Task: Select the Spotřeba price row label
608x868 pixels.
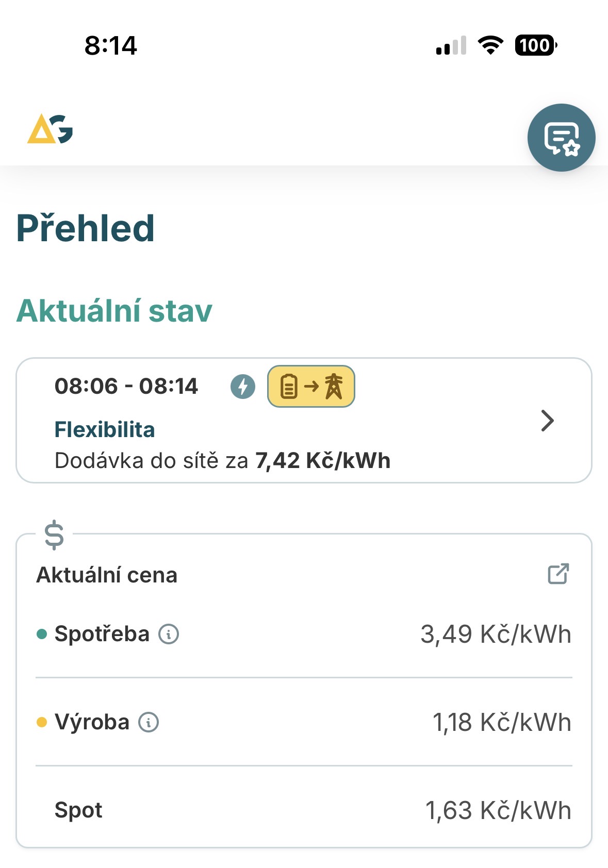Action: coord(102,634)
